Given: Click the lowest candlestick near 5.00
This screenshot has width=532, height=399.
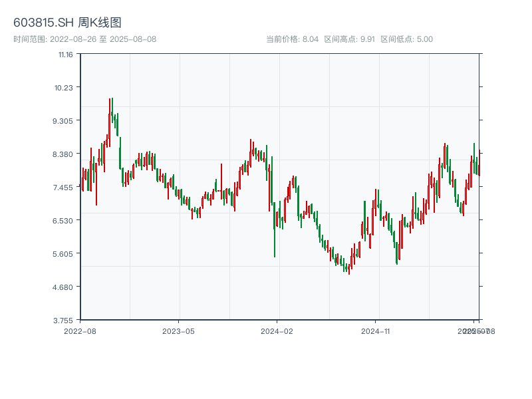Looking at the screenshot, I should tap(348, 269).
